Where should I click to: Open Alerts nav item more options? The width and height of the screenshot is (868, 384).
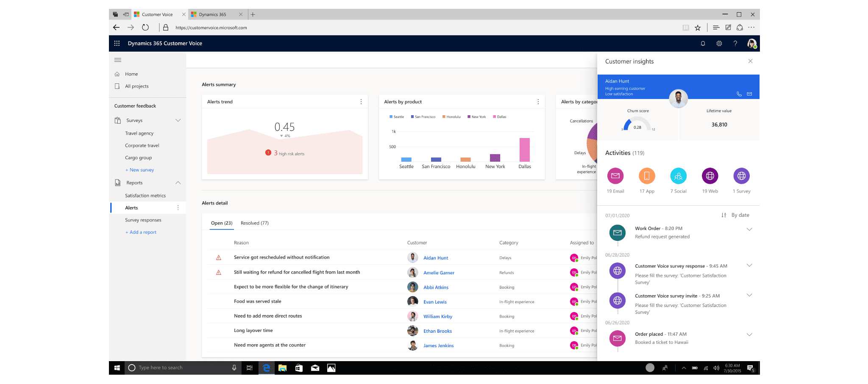click(x=178, y=208)
